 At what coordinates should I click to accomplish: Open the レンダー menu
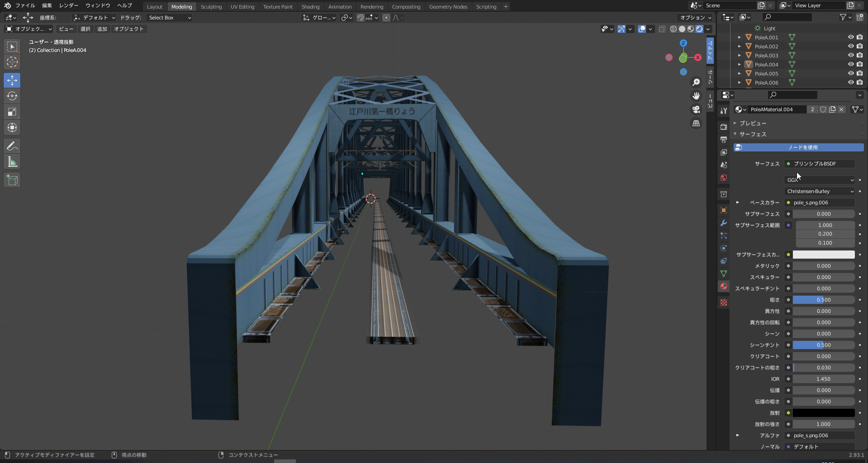click(x=69, y=5)
